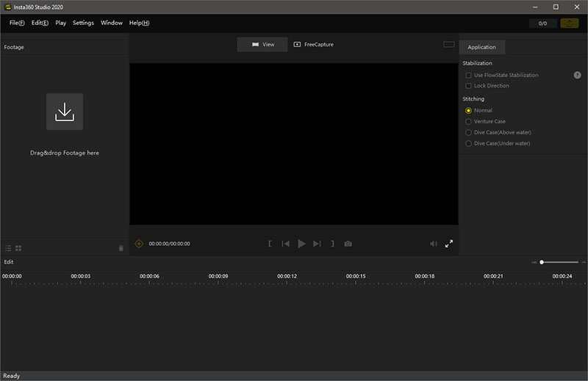Image resolution: width=588 pixels, height=381 pixels.
Task: Start playback with the play button
Action: [x=301, y=244]
